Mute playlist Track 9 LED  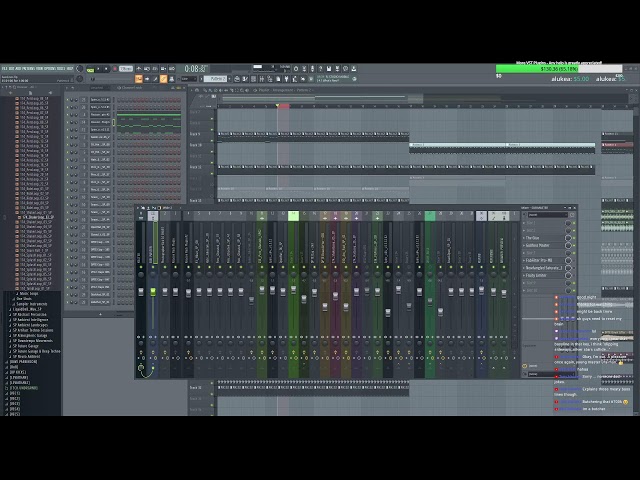coord(212,141)
